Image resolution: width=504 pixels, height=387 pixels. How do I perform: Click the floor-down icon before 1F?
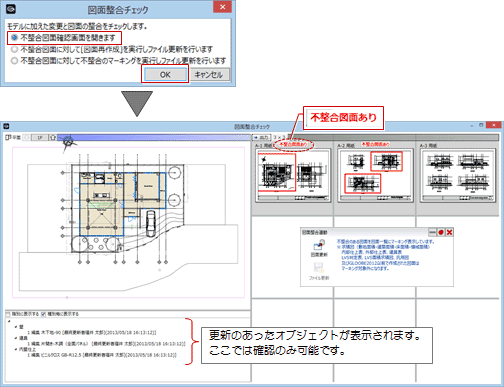[x=27, y=137]
